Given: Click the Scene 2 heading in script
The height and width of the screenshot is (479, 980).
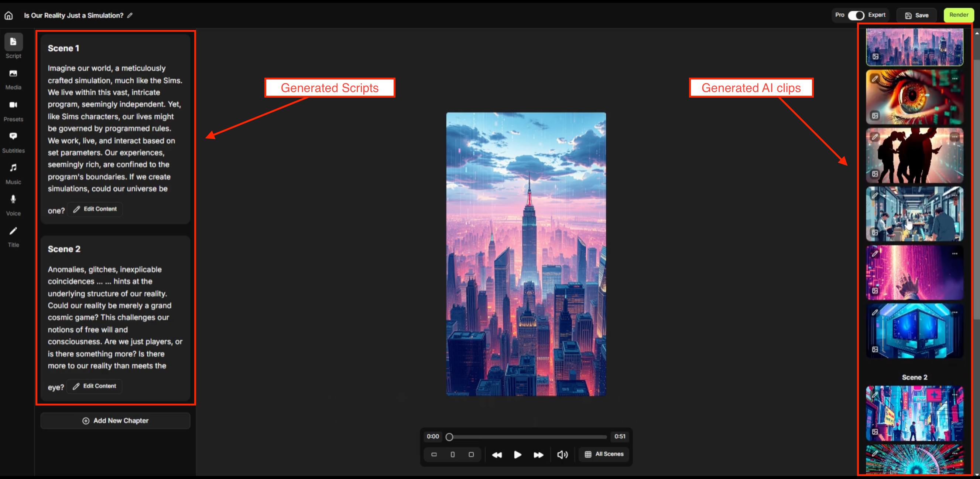Looking at the screenshot, I should tap(64, 249).
